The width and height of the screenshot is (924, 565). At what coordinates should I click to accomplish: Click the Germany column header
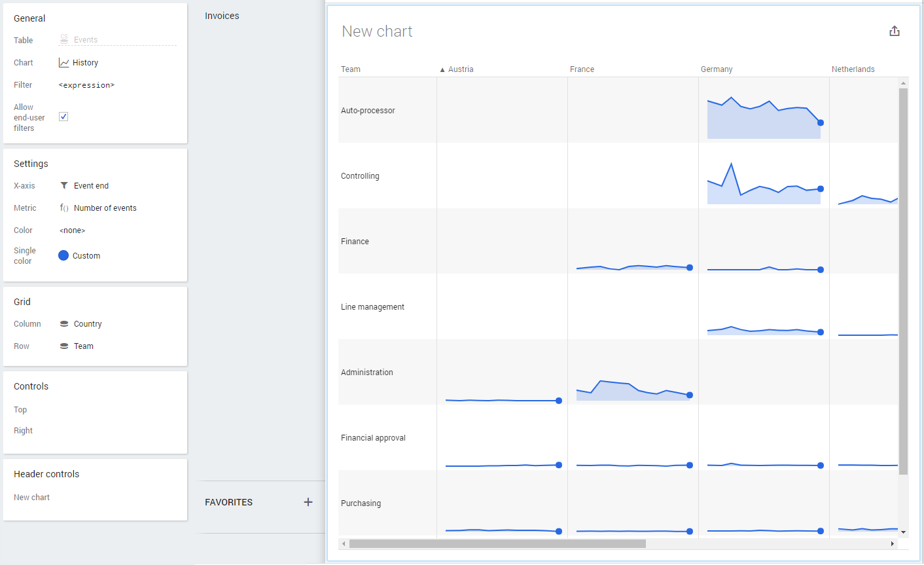point(717,69)
